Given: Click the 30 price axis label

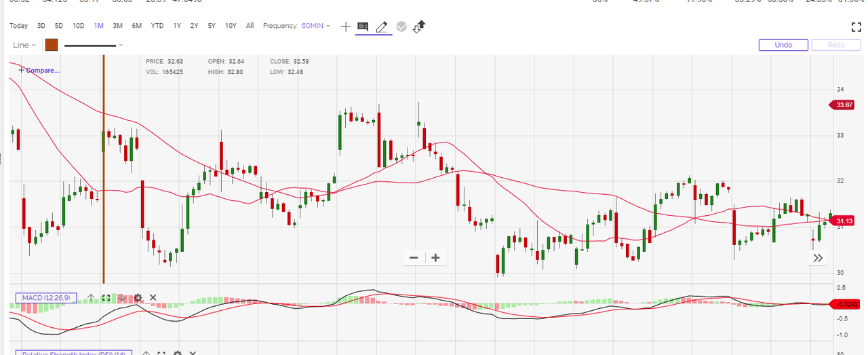Looking at the screenshot, I should point(840,273).
